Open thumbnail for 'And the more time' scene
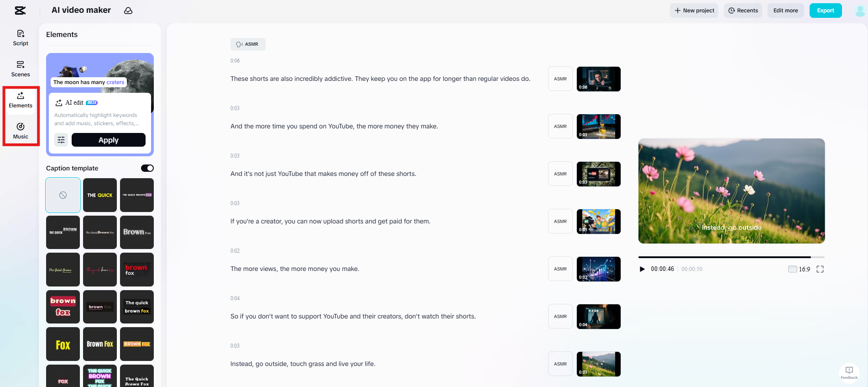Image resolution: width=868 pixels, height=387 pixels. [599, 127]
